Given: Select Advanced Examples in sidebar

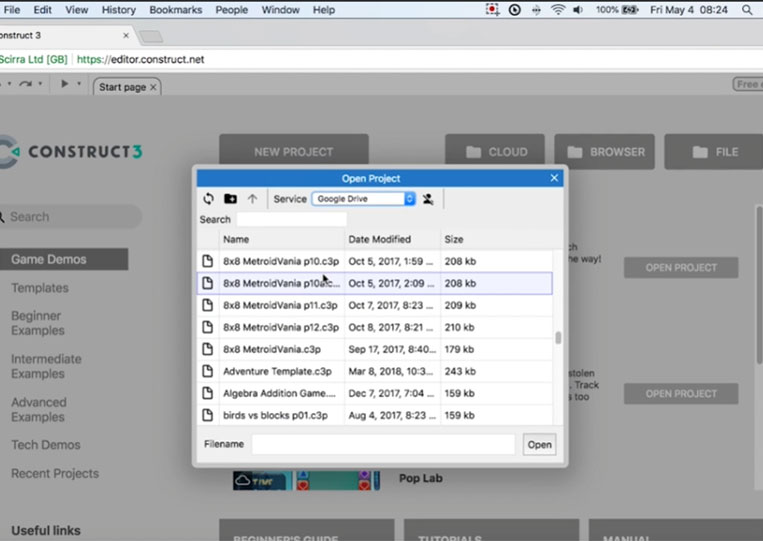Looking at the screenshot, I should click(39, 410).
